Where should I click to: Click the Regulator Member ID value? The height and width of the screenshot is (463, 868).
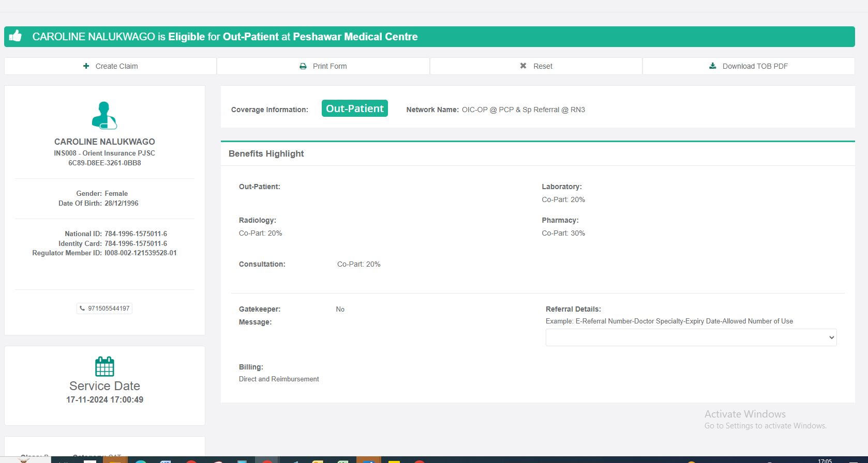pos(140,253)
